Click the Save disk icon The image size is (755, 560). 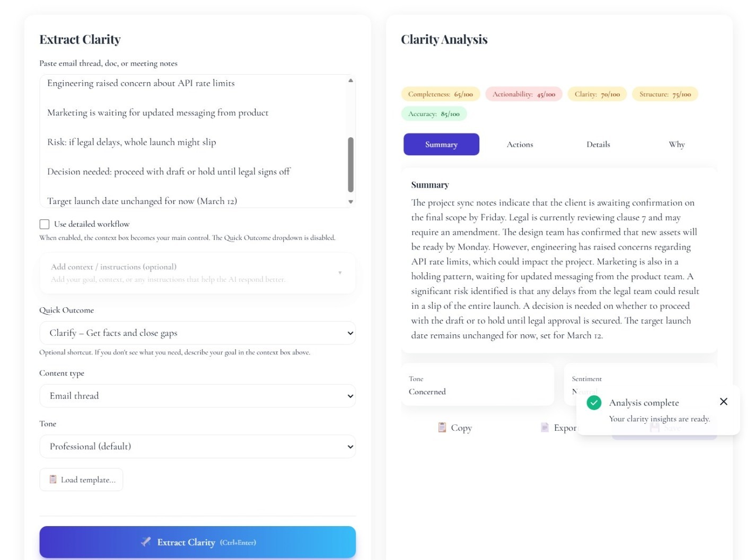tap(654, 427)
